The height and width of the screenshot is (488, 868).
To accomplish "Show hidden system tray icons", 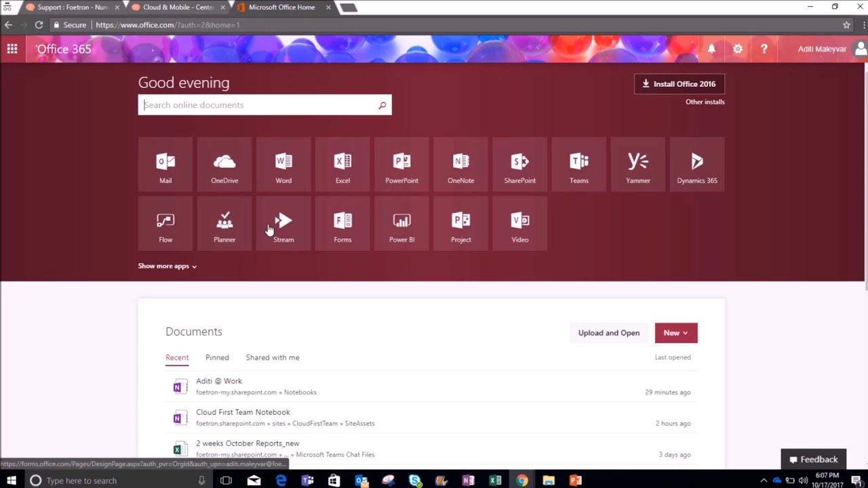I will [x=764, y=480].
